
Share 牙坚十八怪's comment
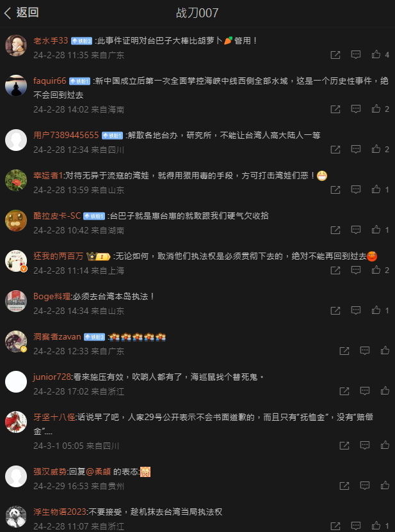click(344, 445)
